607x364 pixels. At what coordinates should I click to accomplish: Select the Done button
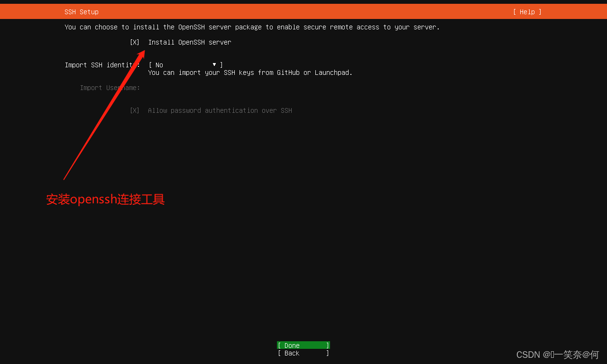tap(303, 346)
